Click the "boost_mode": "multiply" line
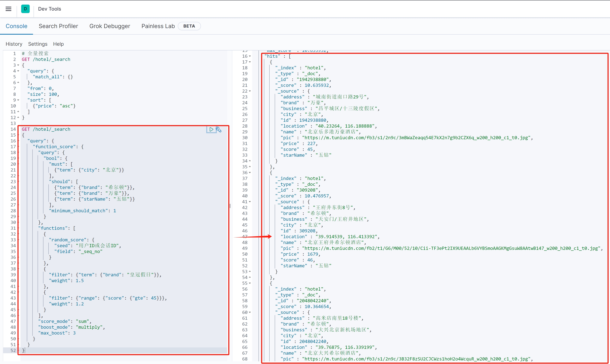Viewport: 610px width, 364px height. tap(71, 327)
